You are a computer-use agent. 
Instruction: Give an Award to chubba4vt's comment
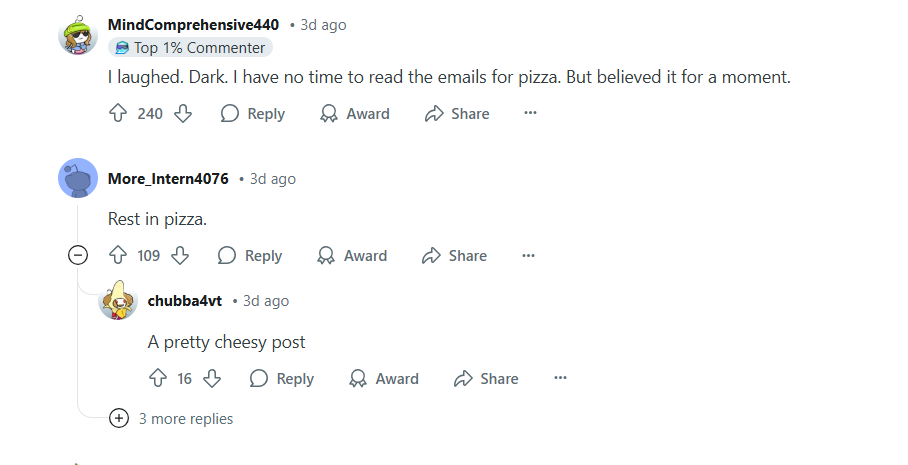pyautogui.click(x=384, y=379)
